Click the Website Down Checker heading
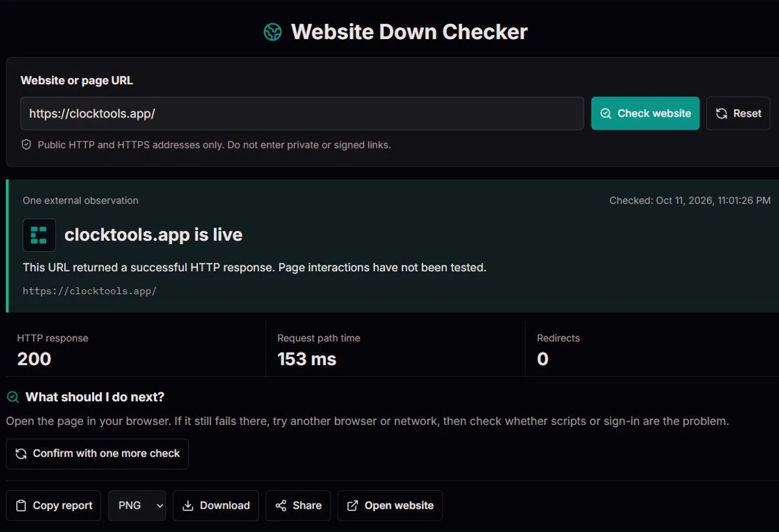 [x=409, y=32]
